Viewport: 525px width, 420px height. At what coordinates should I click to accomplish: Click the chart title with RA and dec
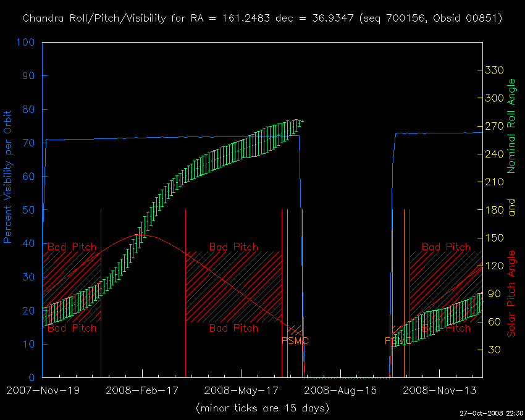(262, 18)
